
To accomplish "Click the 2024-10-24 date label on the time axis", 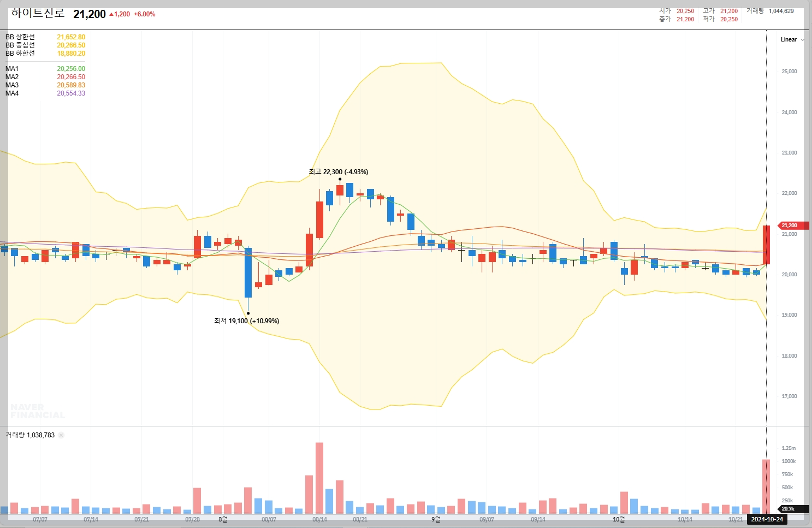I will coord(767,519).
